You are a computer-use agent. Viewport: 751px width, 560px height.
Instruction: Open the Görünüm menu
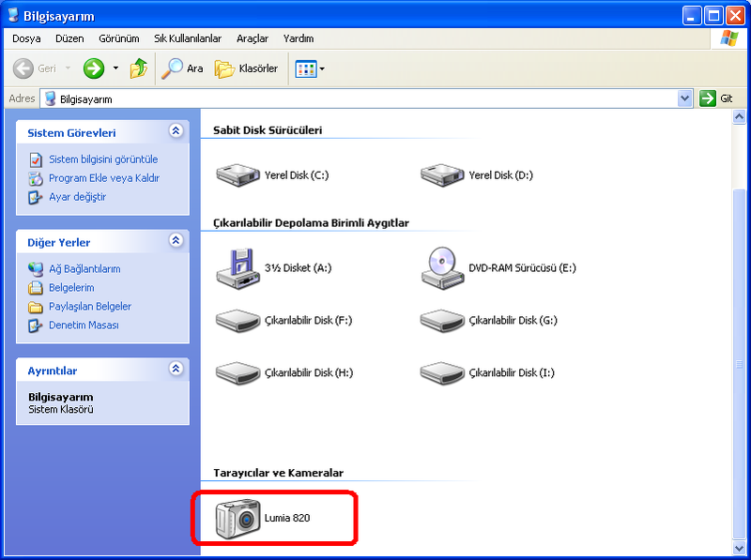118,38
